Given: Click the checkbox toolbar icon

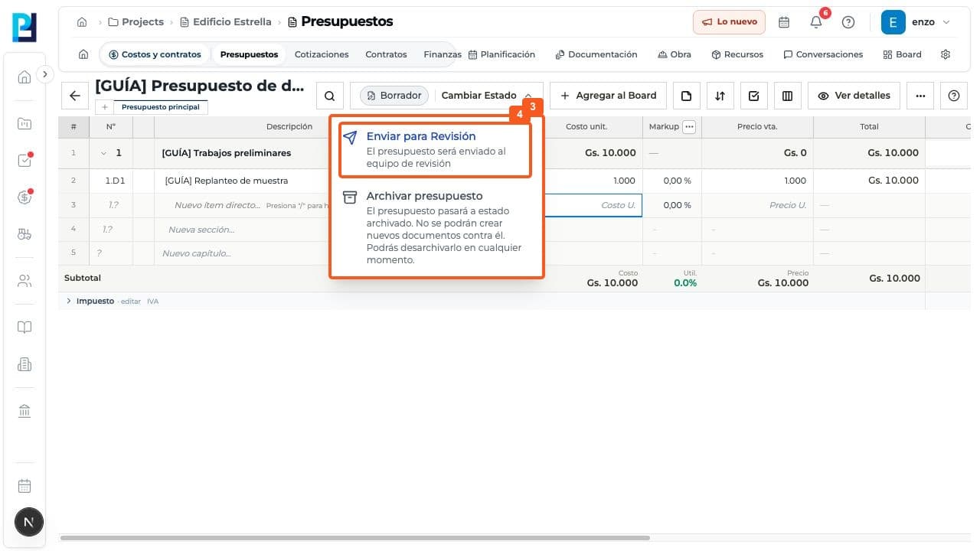Looking at the screenshot, I should (753, 96).
